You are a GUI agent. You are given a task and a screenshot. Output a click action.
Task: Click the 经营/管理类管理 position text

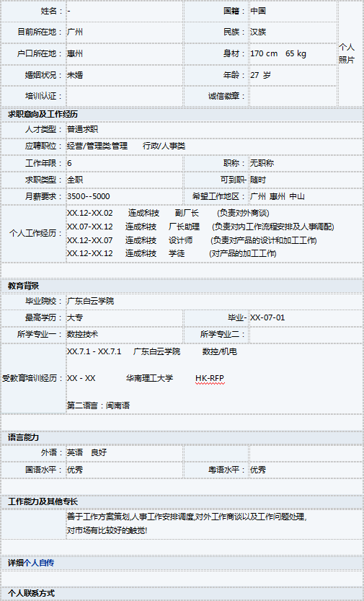tap(97, 146)
